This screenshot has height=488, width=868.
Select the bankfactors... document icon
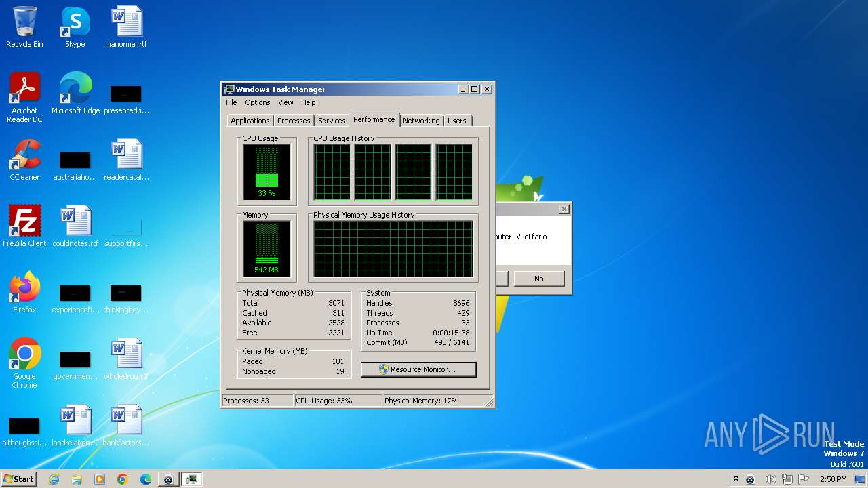coord(126,425)
